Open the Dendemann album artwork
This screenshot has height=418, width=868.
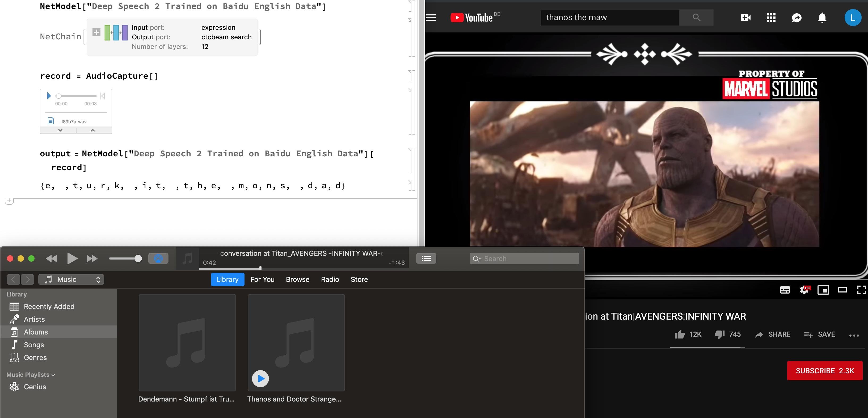point(187,342)
